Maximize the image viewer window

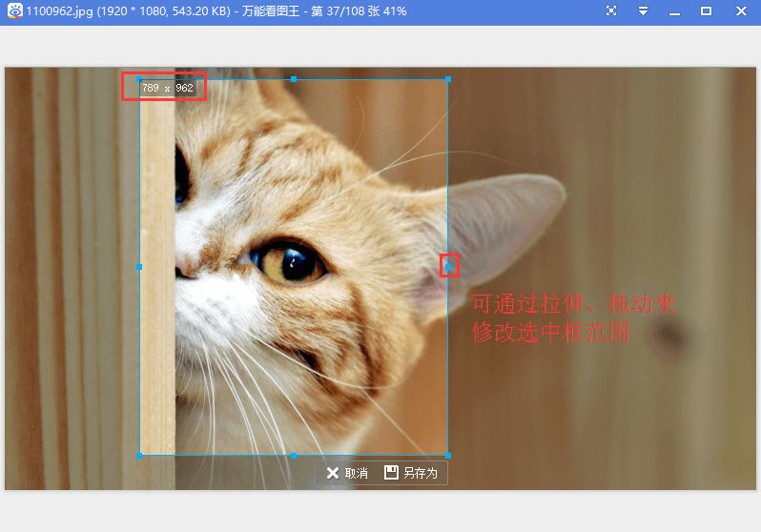coord(707,10)
